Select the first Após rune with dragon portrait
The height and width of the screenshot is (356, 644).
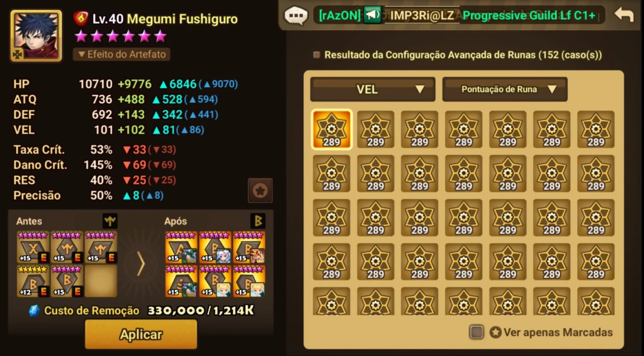[x=181, y=247]
